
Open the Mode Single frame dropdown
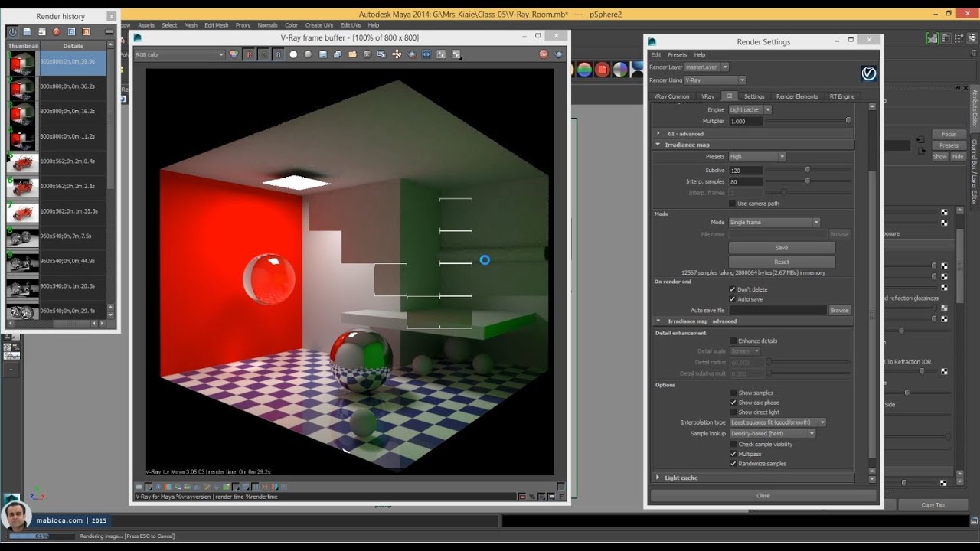pos(774,222)
